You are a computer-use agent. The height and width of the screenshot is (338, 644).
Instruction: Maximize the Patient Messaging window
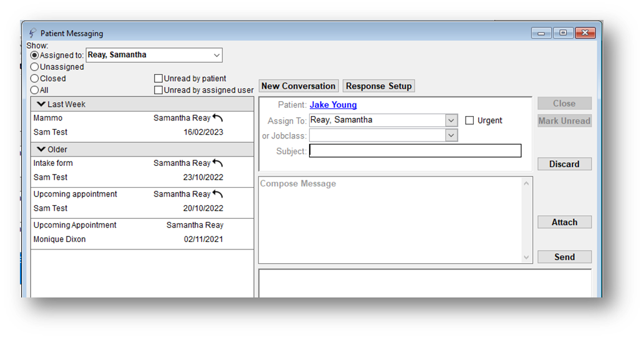point(563,33)
